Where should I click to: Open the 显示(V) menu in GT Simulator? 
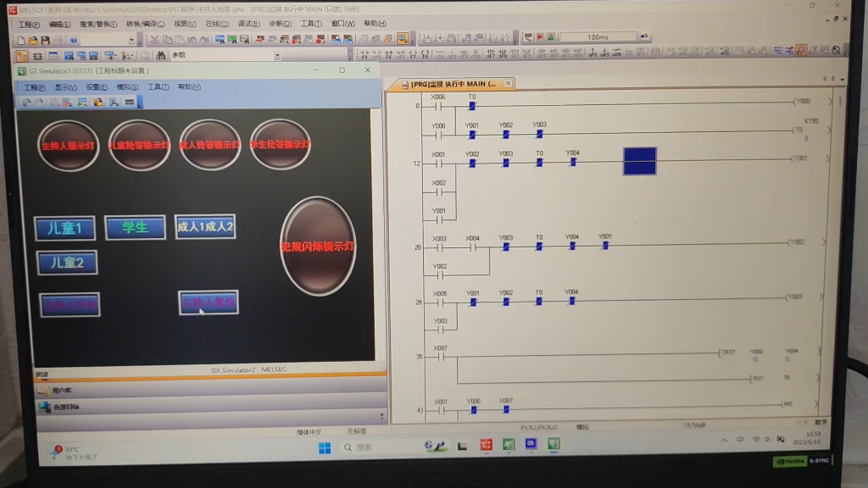tap(65, 87)
